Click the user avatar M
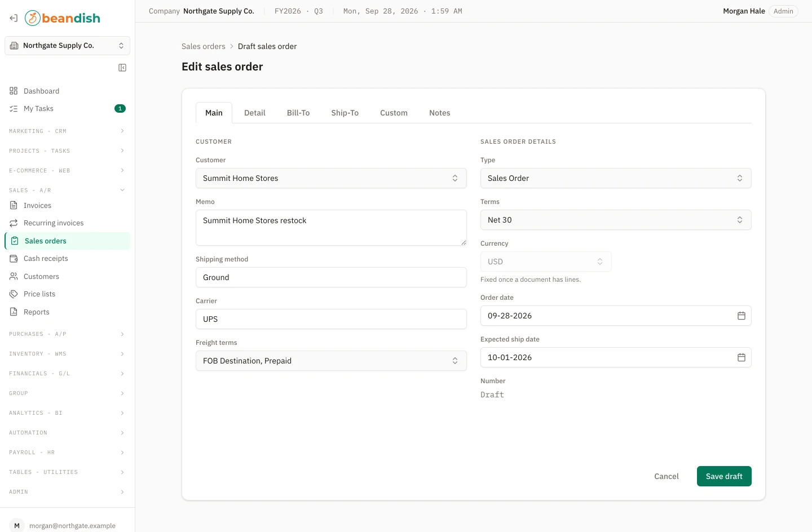 tap(17, 526)
